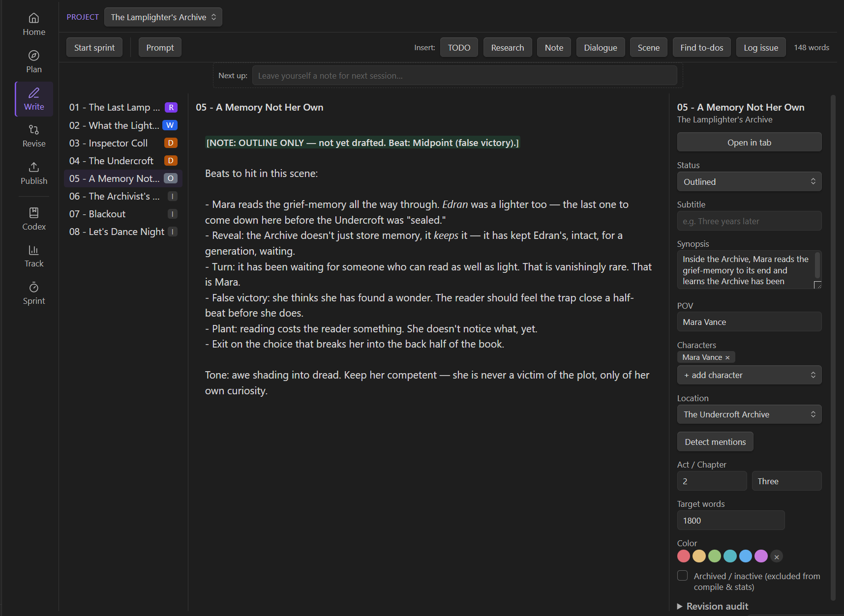Remove Mara Vance character tag
The height and width of the screenshot is (616, 844).
point(727,357)
